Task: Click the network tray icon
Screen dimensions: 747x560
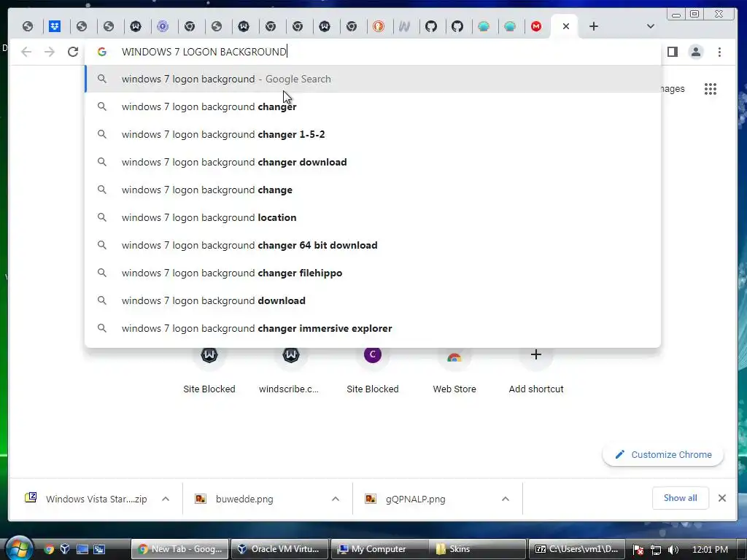Action: pos(656,550)
